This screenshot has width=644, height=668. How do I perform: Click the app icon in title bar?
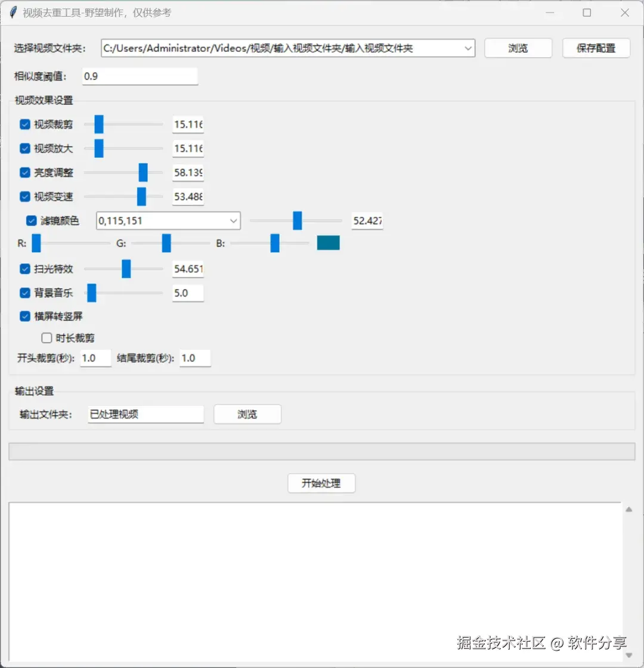[x=13, y=12]
